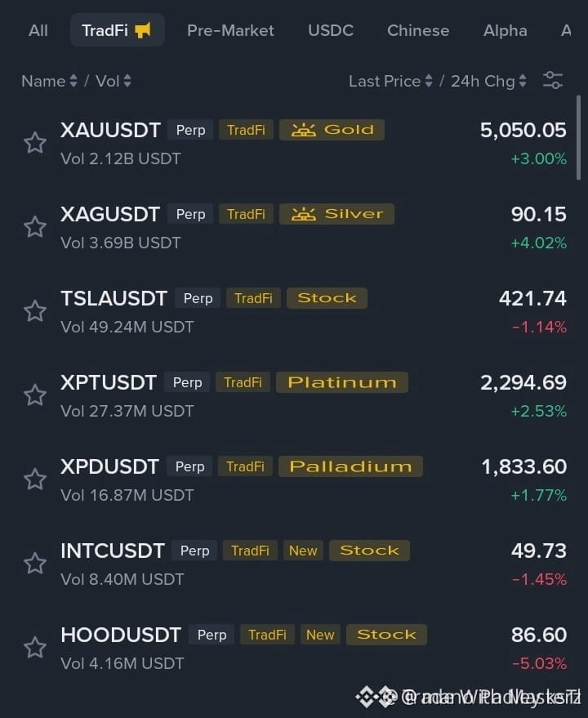Sort by Last Price column
Screen dimensions: 588x718
tap(390, 81)
